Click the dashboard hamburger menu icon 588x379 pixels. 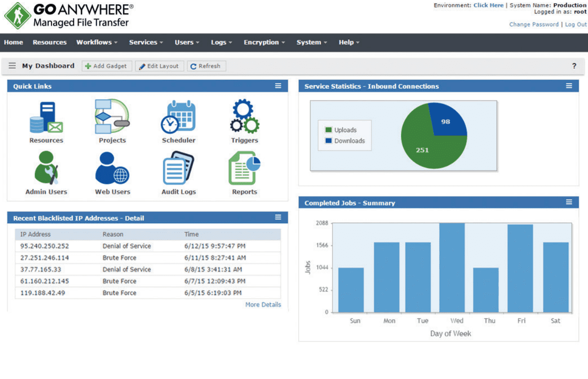[12, 66]
